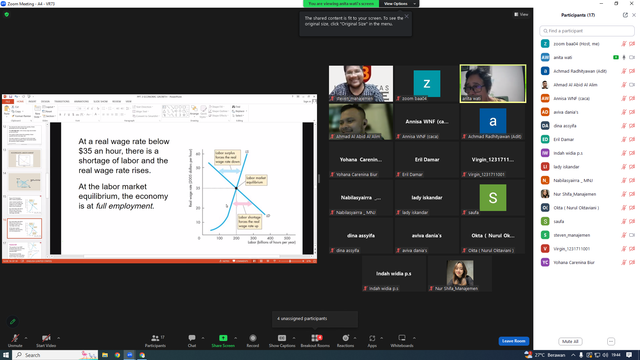
Task: Click anita wati's green screen sharing icon
Action: [616, 58]
